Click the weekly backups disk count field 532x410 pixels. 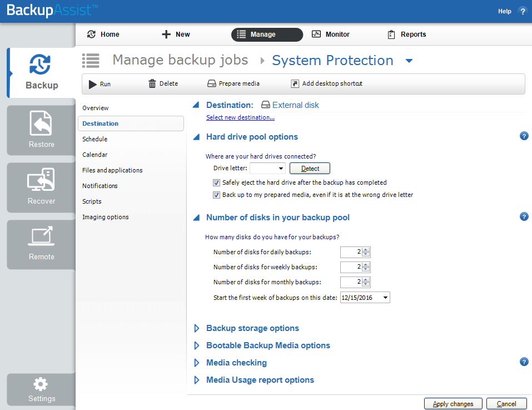tap(351, 267)
